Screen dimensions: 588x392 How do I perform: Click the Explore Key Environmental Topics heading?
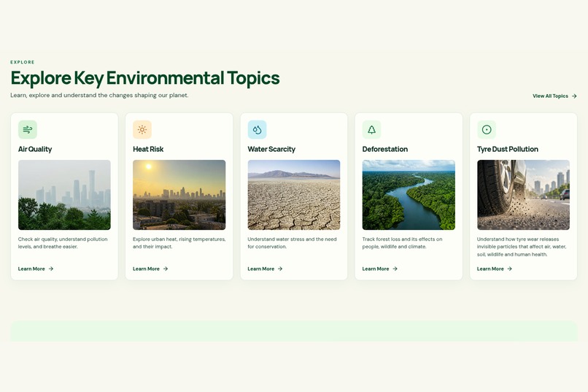[145, 78]
